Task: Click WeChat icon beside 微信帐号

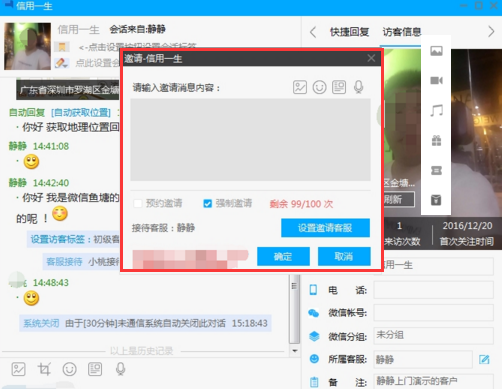Action: (x=313, y=313)
